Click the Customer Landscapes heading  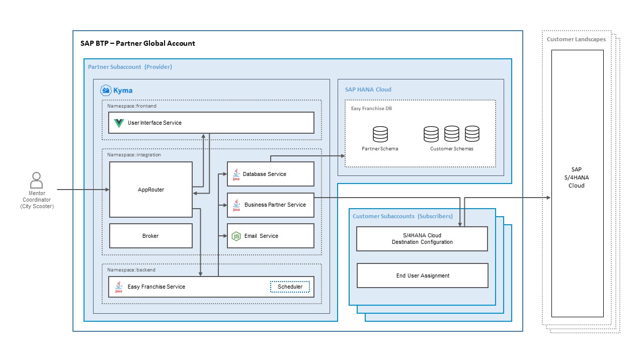(576, 39)
